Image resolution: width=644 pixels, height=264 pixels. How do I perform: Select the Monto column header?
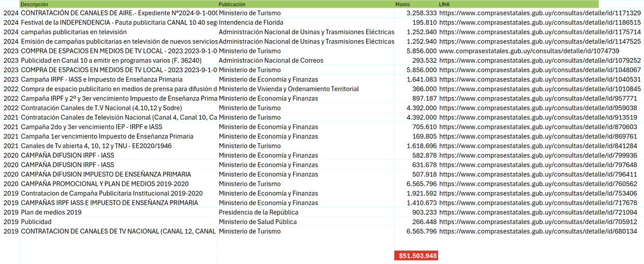tap(416, 4)
